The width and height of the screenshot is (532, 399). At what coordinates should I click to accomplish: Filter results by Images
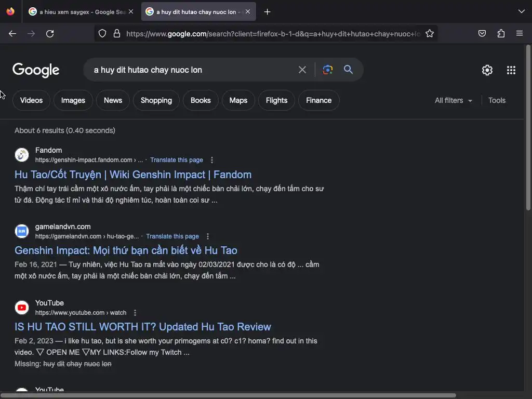tap(73, 100)
